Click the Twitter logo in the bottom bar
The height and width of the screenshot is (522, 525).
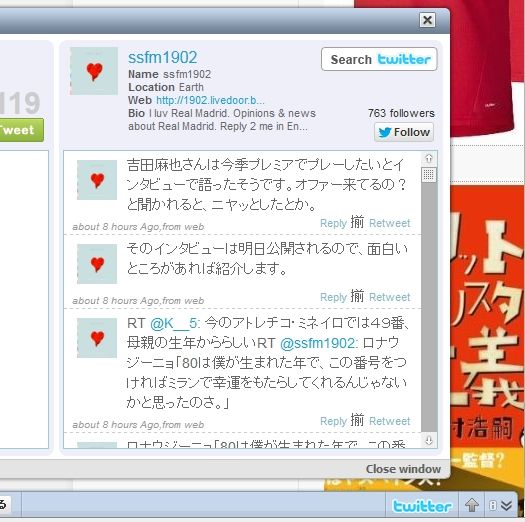[x=422, y=506]
